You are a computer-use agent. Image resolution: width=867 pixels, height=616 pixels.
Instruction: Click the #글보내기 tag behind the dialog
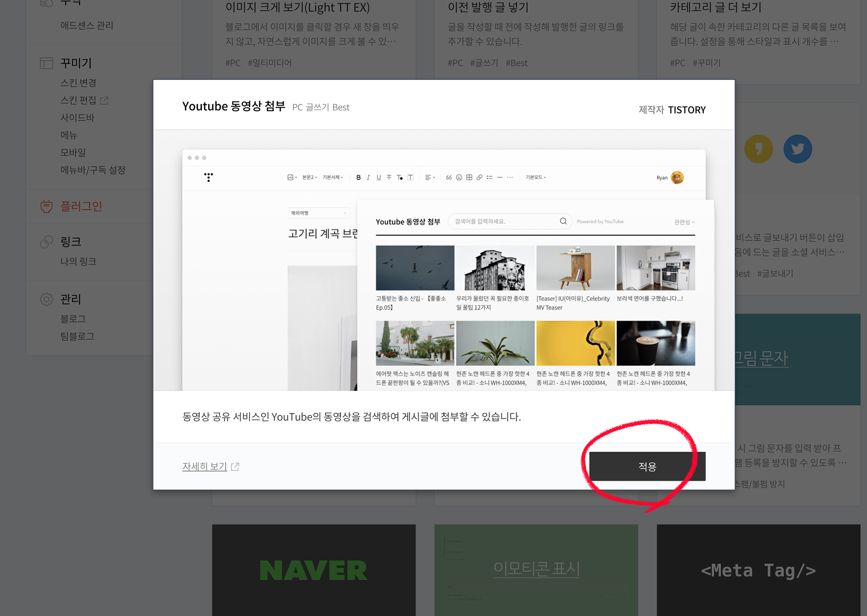coord(775,274)
